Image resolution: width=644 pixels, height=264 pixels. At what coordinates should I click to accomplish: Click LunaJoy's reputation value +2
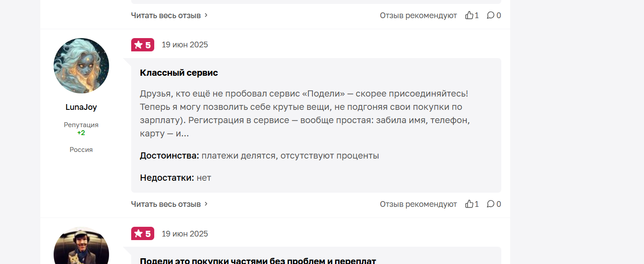click(x=81, y=133)
